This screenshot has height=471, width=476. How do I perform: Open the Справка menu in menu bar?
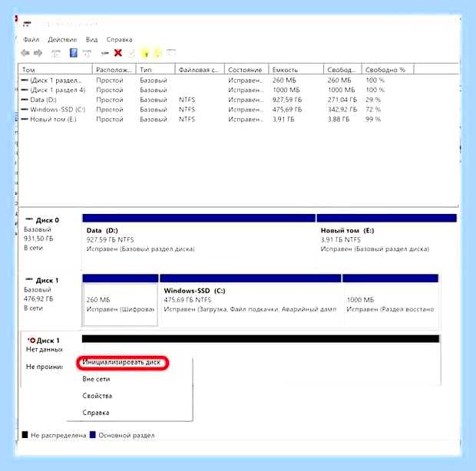click(x=119, y=40)
